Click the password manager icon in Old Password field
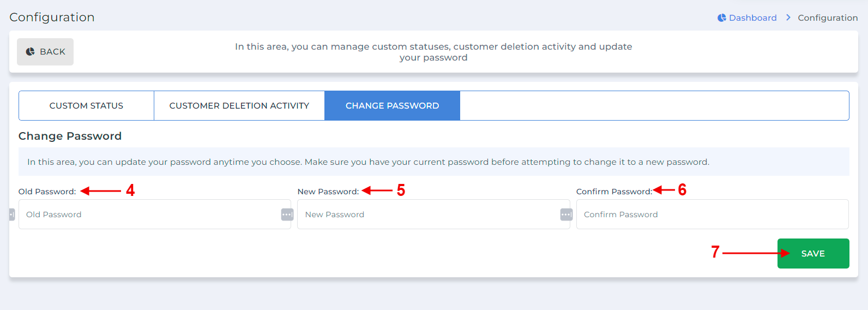Viewport: 868px width, 310px height. point(287,214)
